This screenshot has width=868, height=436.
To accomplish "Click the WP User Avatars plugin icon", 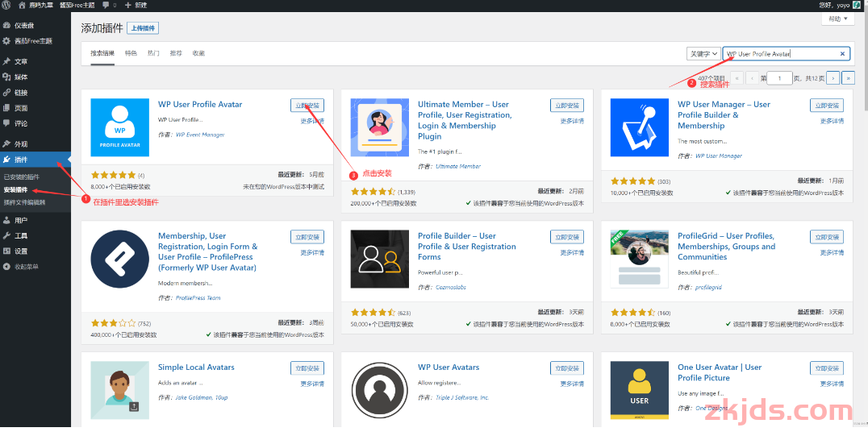I will [380, 391].
